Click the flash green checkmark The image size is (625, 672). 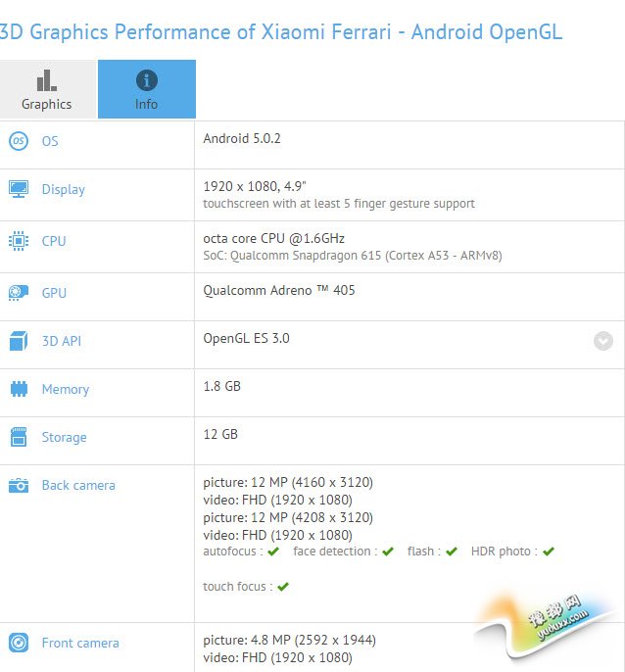pyautogui.click(x=451, y=552)
